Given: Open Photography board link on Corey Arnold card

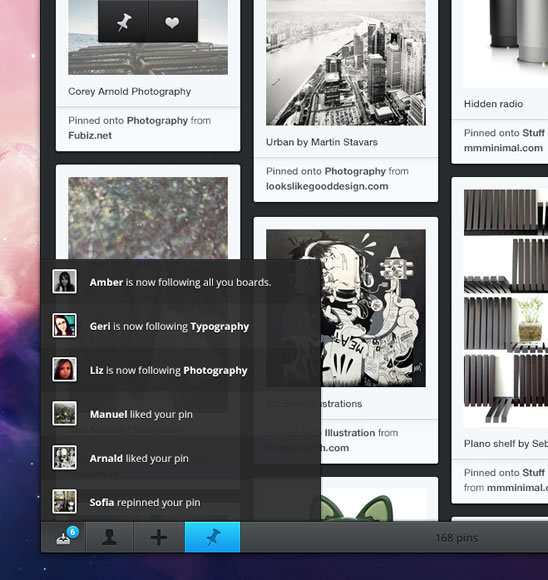Looking at the screenshot, I should (x=157, y=121).
